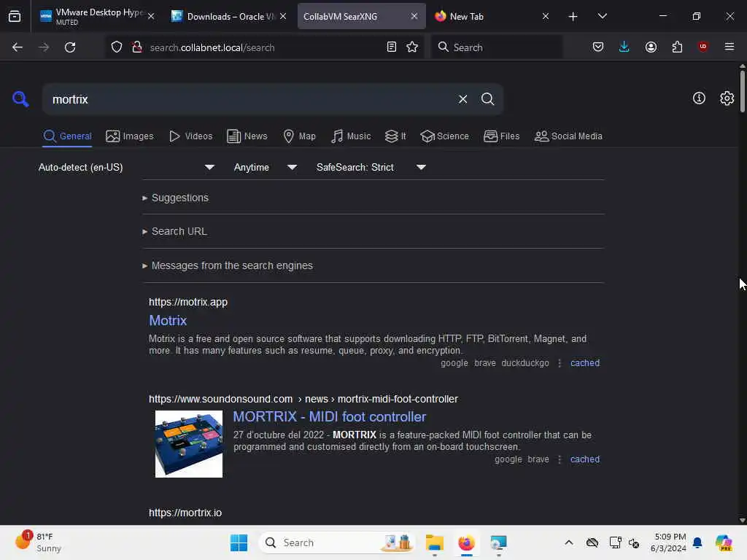The height and width of the screenshot is (560, 747).
Task: Open the SearXNG about info icon
Action: tap(699, 98)
